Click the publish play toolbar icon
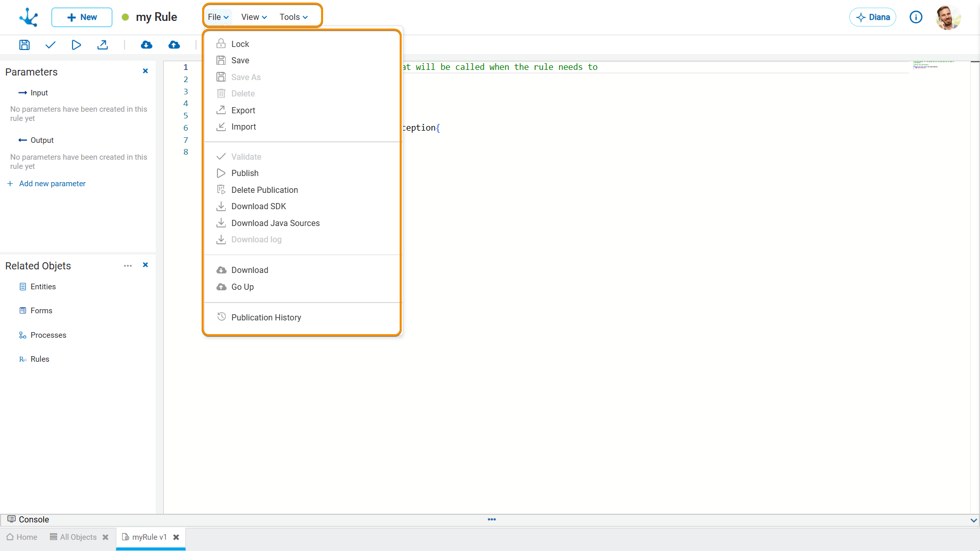The width and height of the screenshot is (980, 551). [x=77, y=45]
